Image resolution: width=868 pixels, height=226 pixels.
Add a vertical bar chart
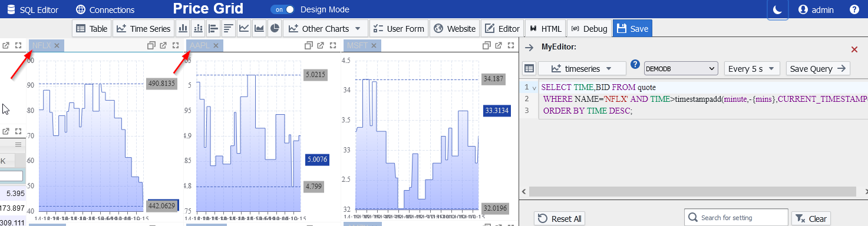tap(183, 28)
